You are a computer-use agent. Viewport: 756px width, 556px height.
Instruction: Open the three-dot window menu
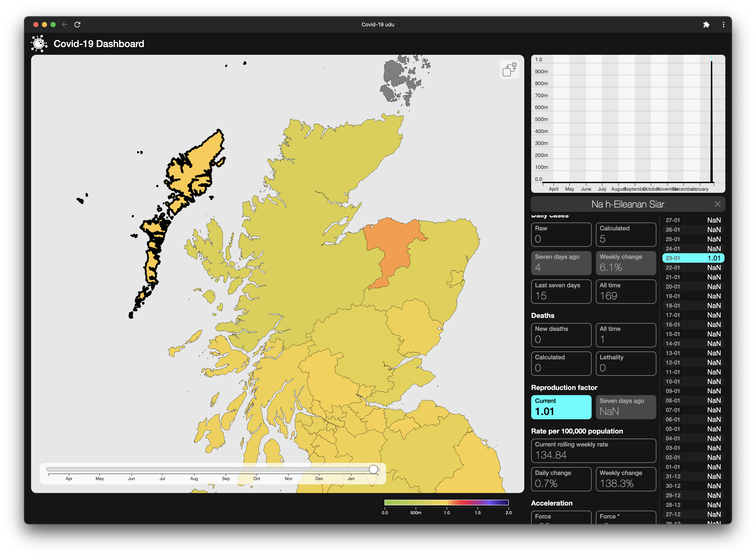(723, 25)
